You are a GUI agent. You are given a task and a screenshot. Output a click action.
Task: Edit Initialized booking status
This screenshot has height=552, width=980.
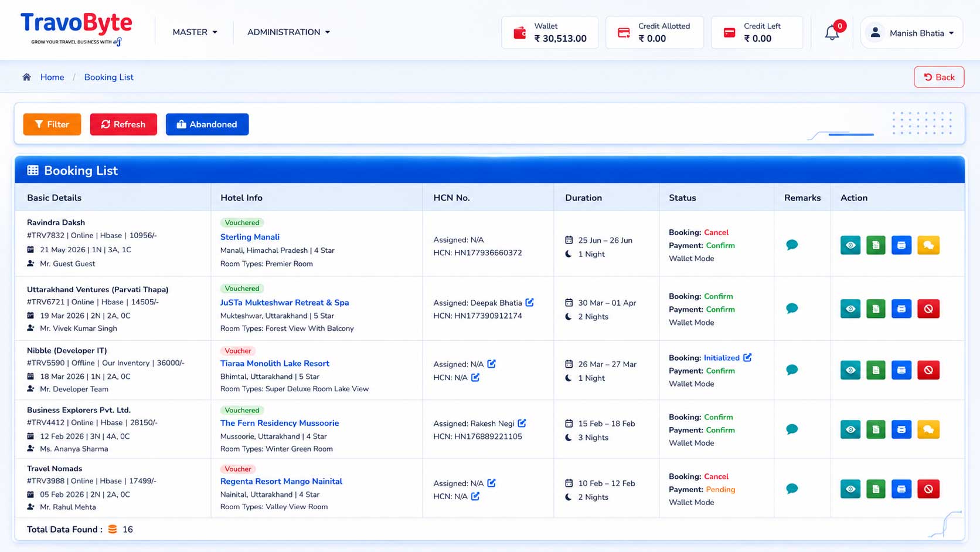coord(747,357)
